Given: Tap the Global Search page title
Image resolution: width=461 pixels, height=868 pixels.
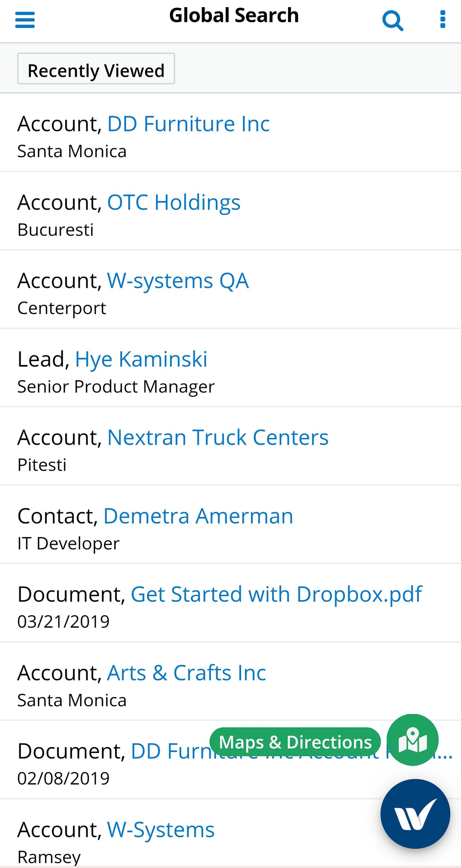Looking at the screenshot, I should (234, 15).
